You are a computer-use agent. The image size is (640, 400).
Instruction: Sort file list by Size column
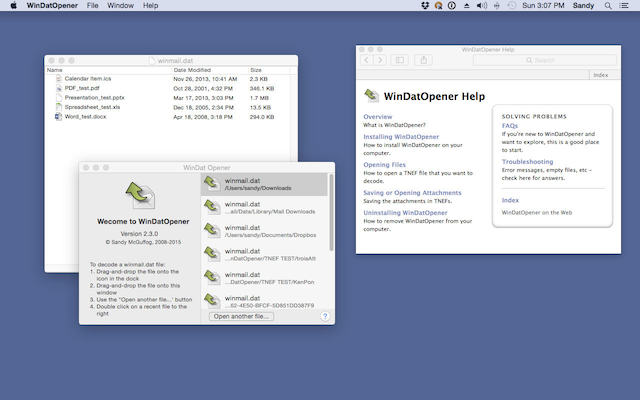(269, 70)
